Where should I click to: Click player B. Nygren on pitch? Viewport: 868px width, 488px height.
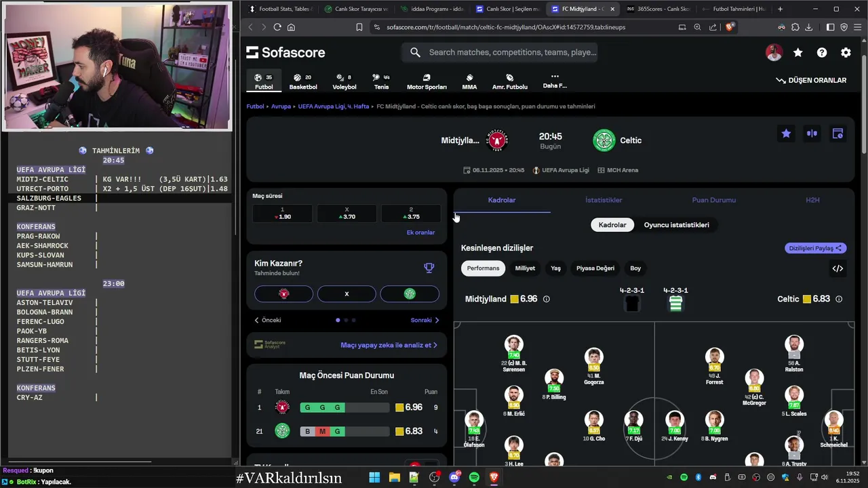(714, 426)
